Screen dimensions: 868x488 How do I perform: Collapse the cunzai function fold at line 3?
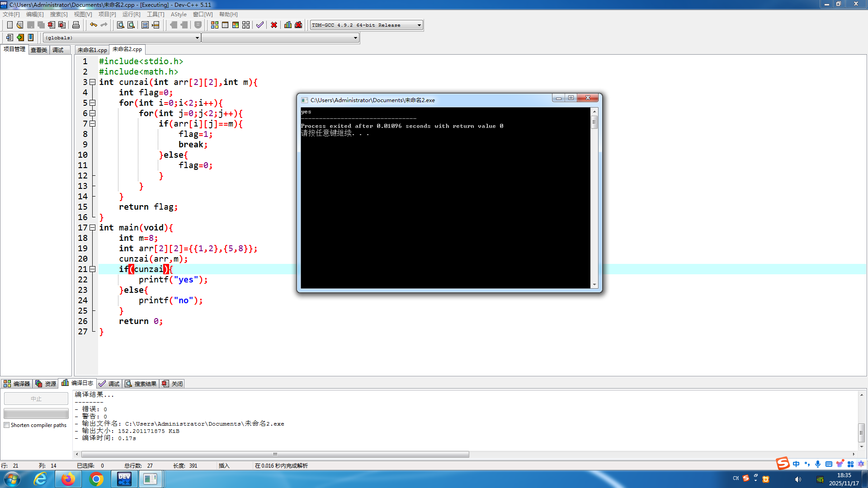point(93,82)
